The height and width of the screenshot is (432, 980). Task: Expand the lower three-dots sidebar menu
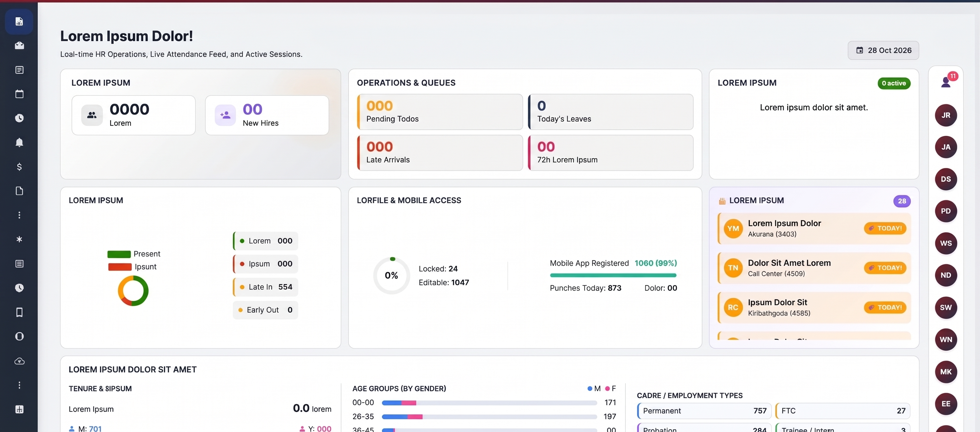point(19,385)
